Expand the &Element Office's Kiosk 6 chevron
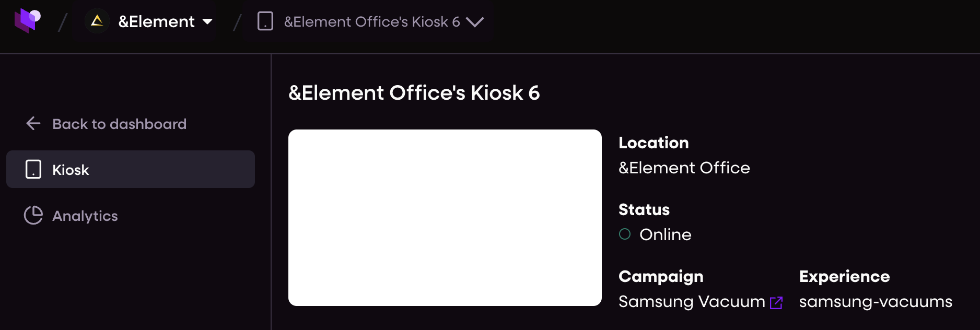The width and height of the screenshot is (980, 330). (475, 22)
